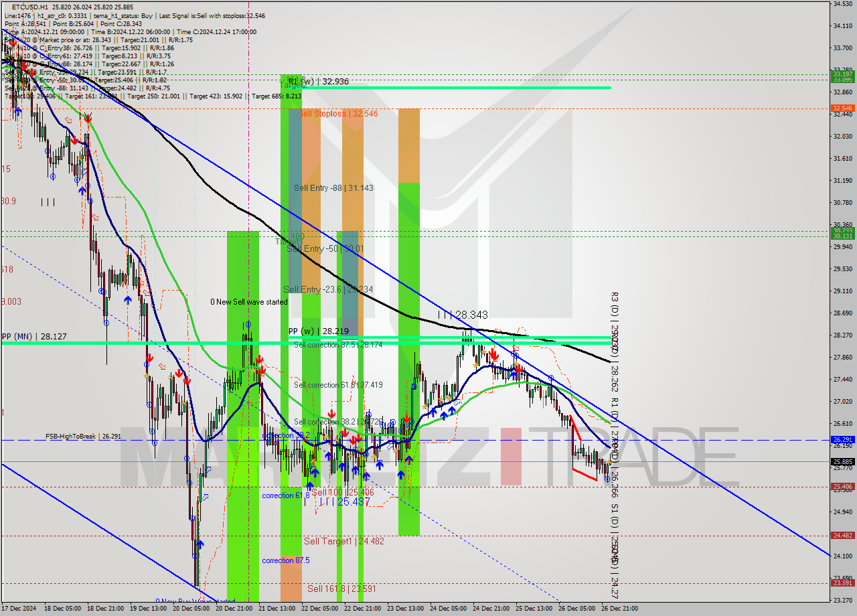Click the 29.110 price axis value
Viewport: 857px width, 616px height.
point(842,291)
